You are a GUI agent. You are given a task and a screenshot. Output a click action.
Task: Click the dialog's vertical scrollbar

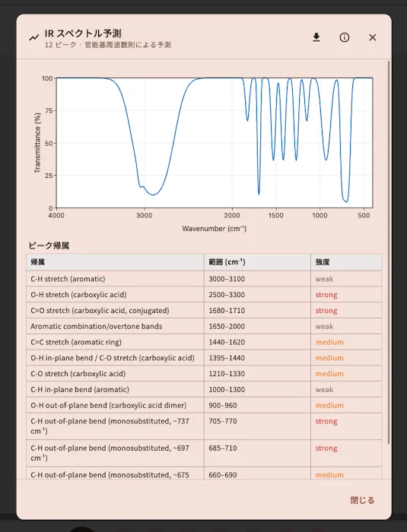click(389, 252)
